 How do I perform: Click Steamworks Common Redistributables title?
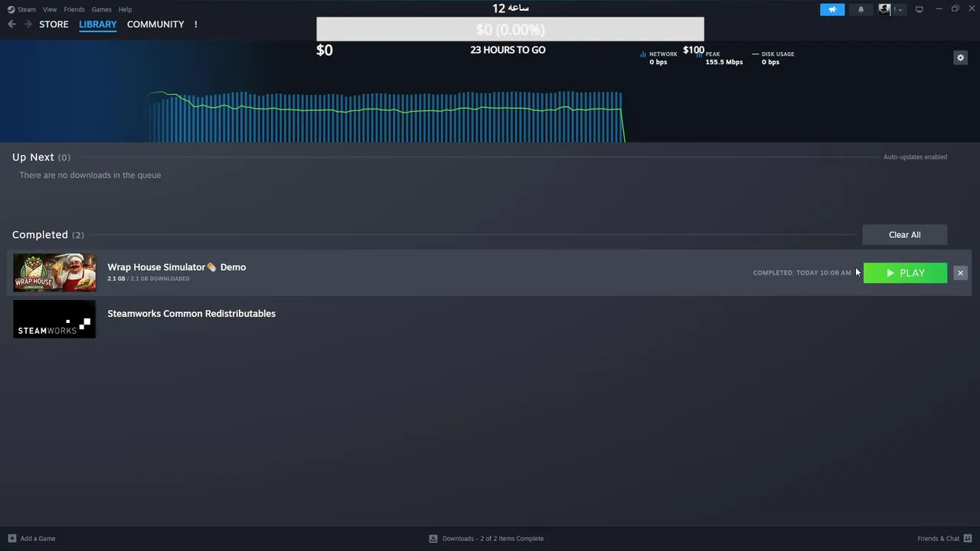coord(191,314)
